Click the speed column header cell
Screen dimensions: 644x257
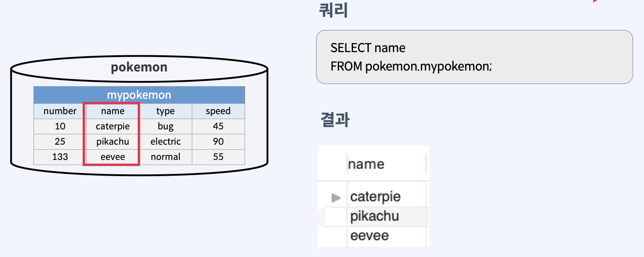218,111
